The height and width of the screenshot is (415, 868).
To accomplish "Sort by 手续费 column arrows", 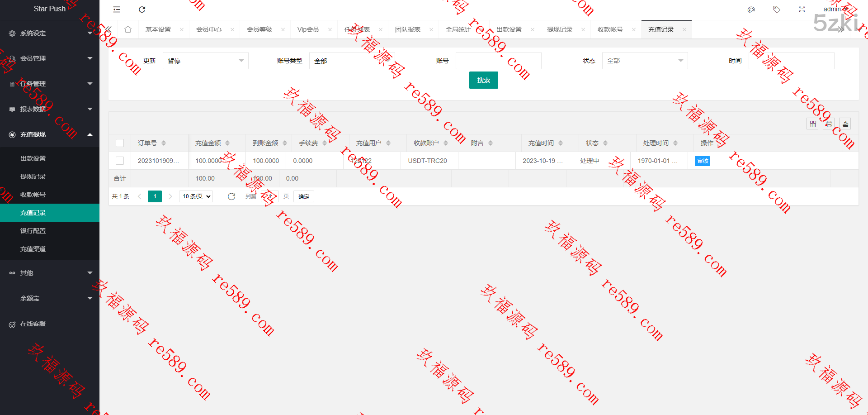I will click(x=325, y=143).
